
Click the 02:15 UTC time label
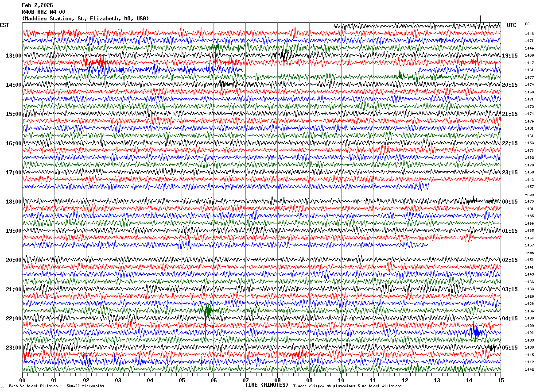click(x=510, y=260)
